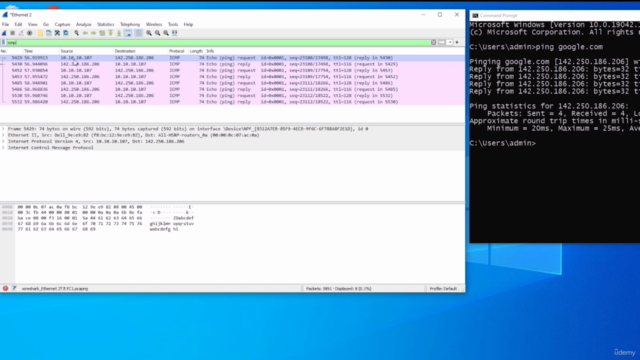Open the View menu

(x=32, y=24)
